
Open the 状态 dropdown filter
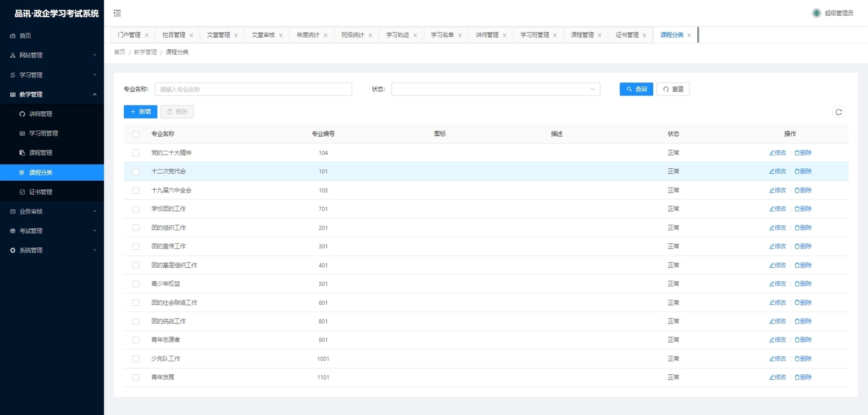[x=496, y=89]
